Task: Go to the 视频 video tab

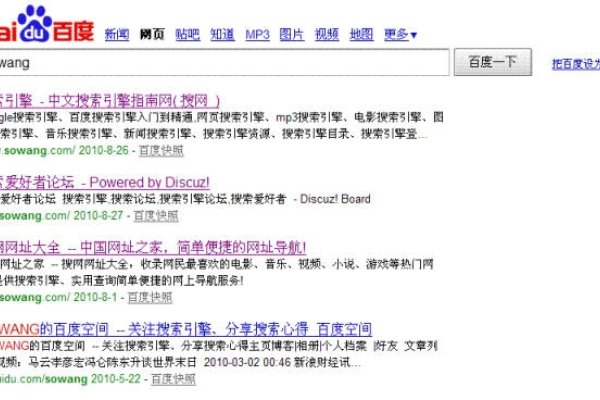Action: [x=326, y=34]
